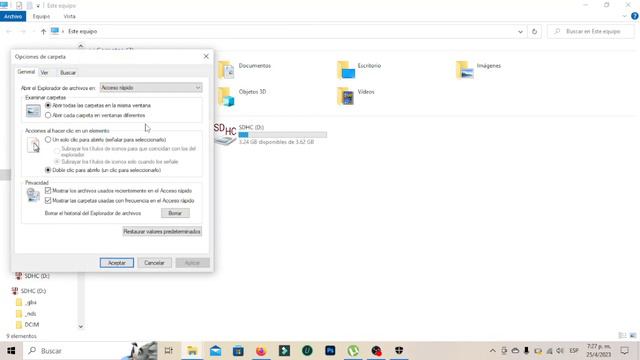Viewport: 640px width, 360px height.
Task: Show hidden system tray icons
Action: click(x=493, y=351)
